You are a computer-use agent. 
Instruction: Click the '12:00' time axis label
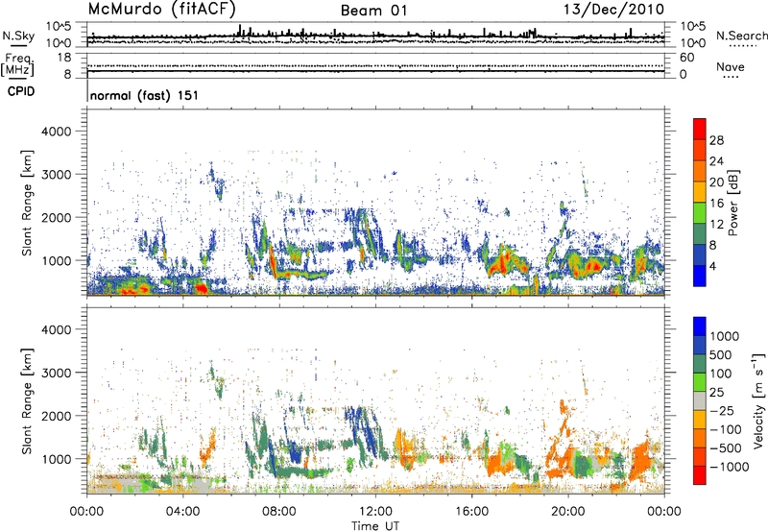coord(375,512)
